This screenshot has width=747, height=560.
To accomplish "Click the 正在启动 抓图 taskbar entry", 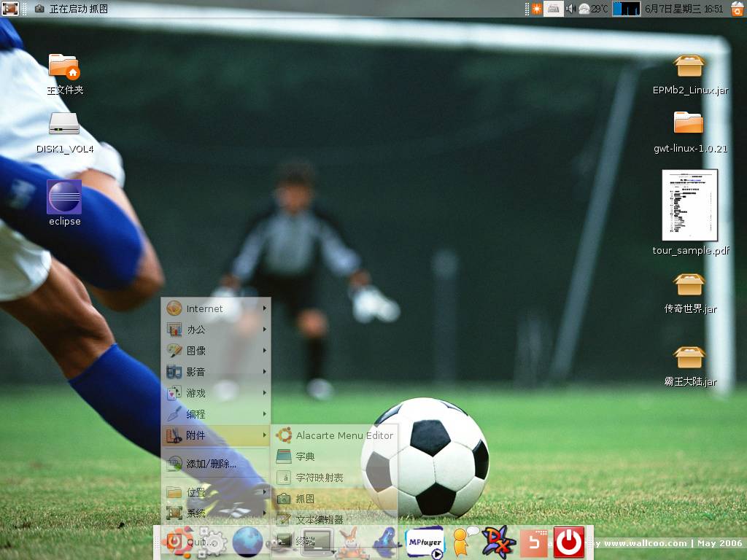I will (72, 9).
